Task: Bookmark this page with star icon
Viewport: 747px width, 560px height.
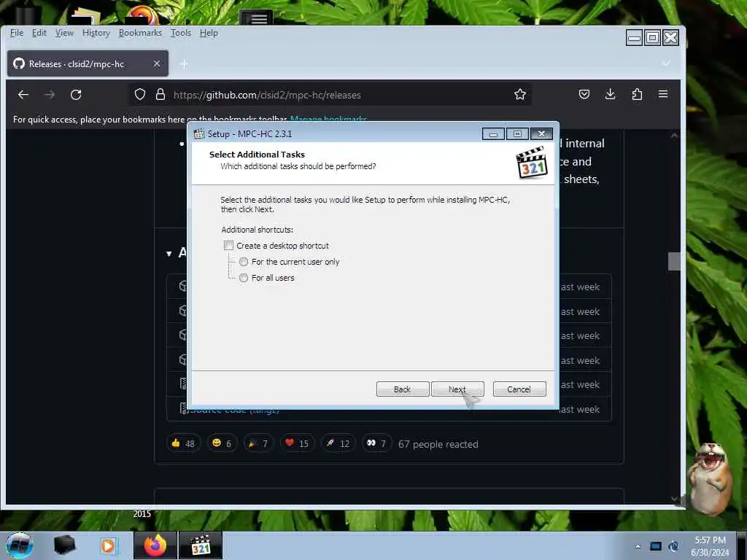Action: 519,94
